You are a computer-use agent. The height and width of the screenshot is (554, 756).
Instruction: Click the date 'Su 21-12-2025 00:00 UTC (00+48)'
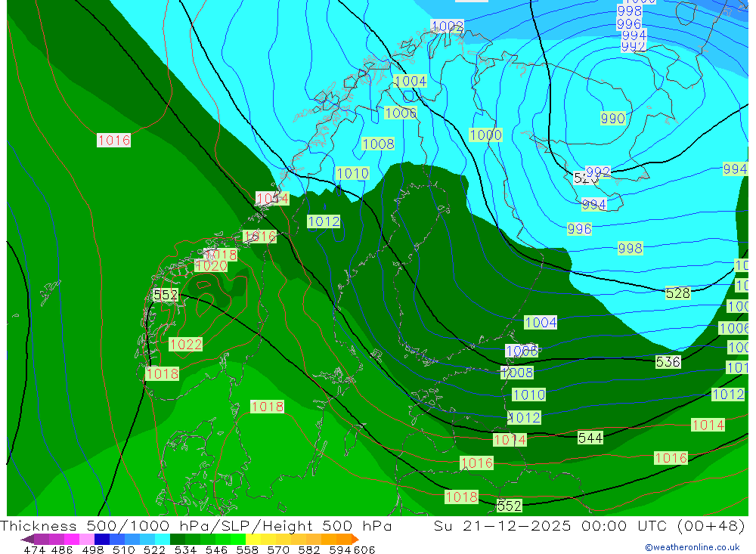pyautogui.click(x=589, y=525)
